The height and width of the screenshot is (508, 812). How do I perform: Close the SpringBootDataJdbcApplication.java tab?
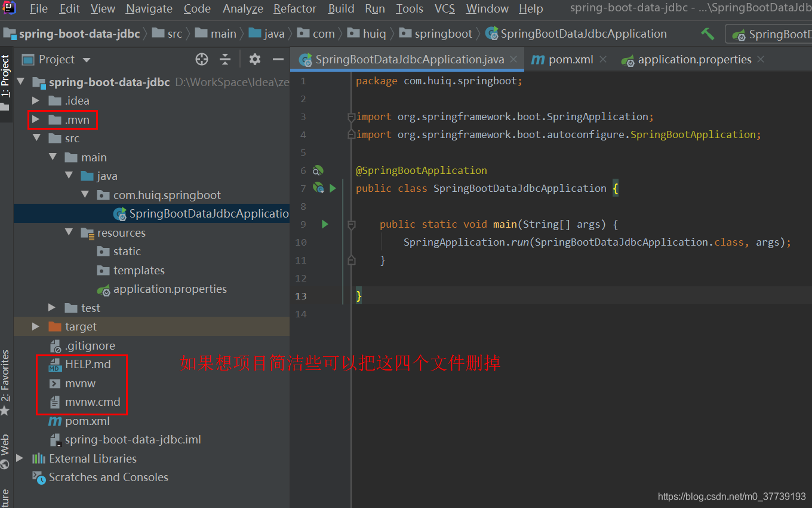click(513, 59)
